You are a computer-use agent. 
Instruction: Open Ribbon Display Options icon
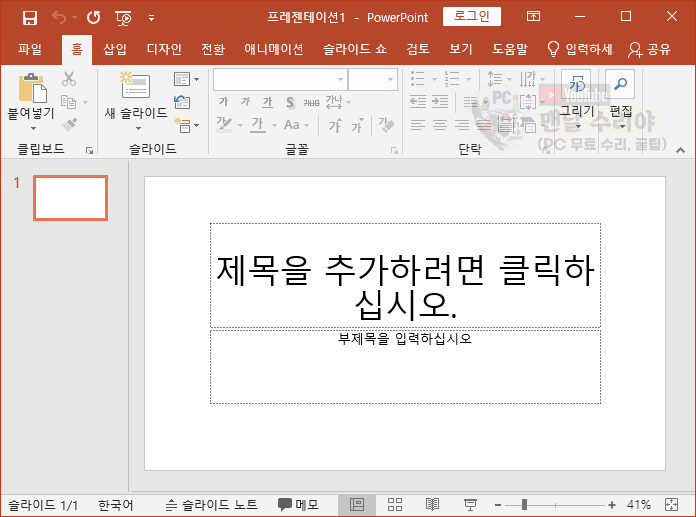[x=533, y=16]
